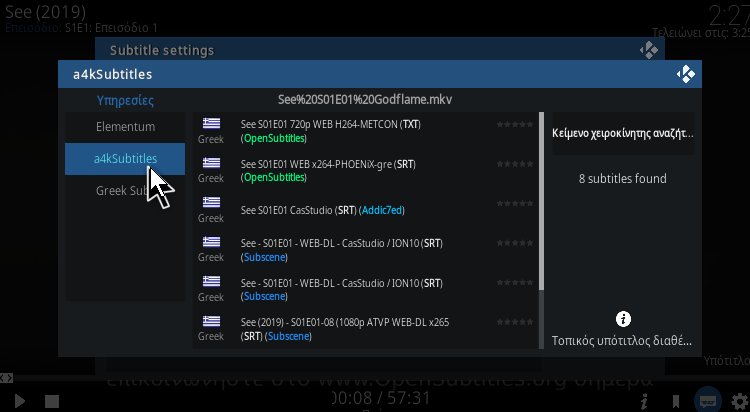Image resolution: width=750 pixels, height=412 pixels.
Task: Click the subtitle list scrollbar
Action: [541, 201]
